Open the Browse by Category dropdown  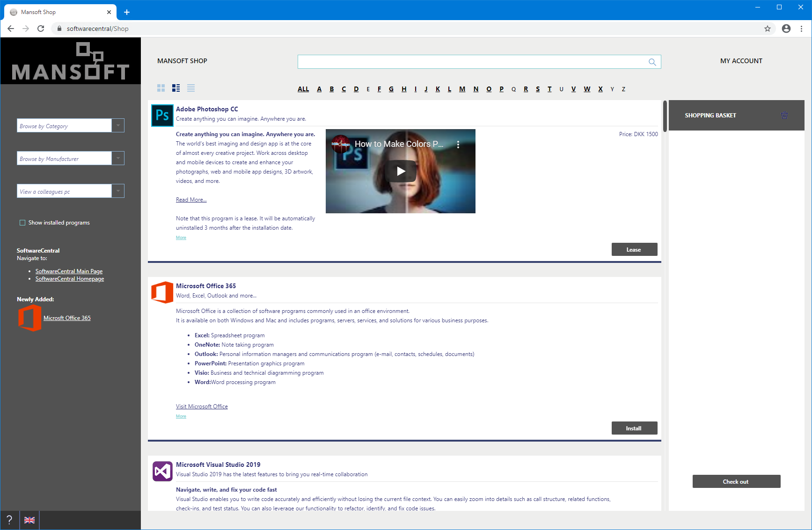click(117, 125)
